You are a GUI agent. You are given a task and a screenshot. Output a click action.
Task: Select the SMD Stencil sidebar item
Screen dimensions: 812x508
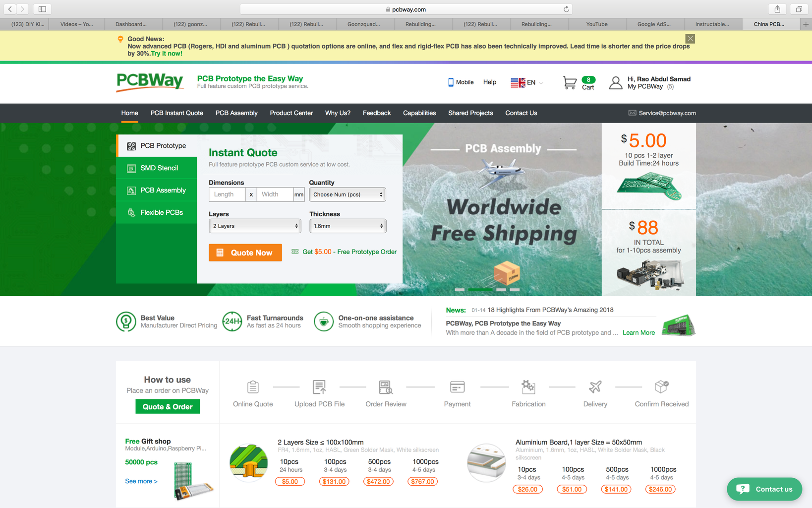(x=157, y=168)
